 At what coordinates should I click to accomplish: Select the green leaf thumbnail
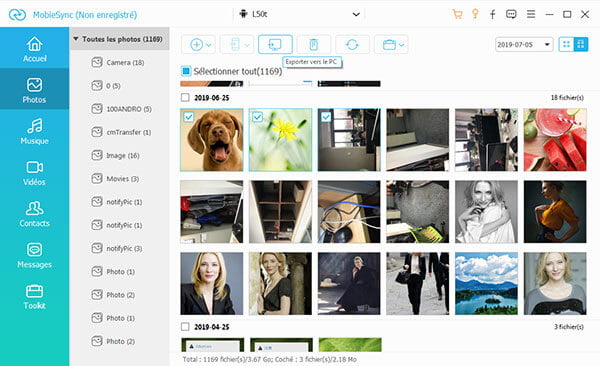(x=350, y=345)
